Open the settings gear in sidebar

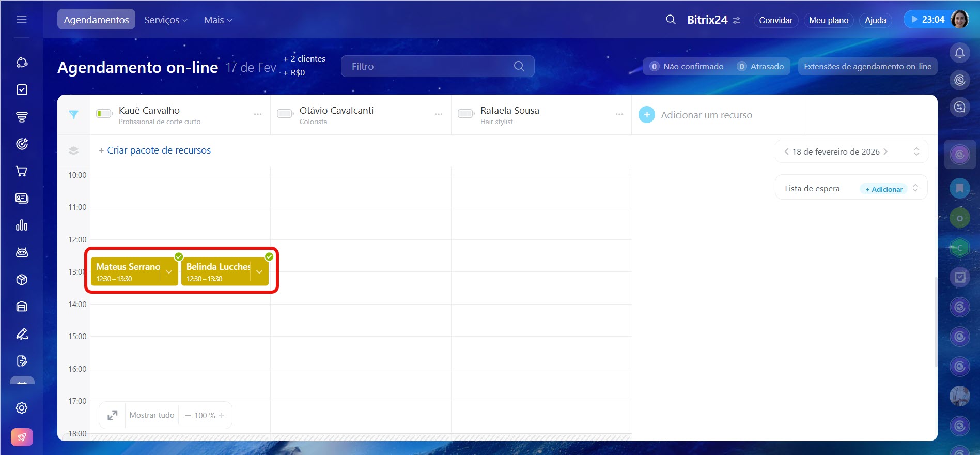click(x=22, y=408)
